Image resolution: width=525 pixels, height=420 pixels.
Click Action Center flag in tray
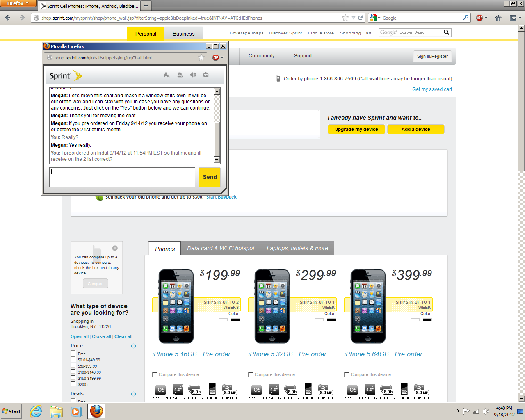click(x=466, y=411)
